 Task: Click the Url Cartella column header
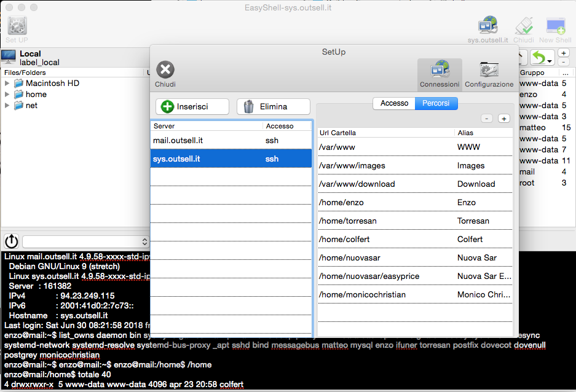click(386, 133)
